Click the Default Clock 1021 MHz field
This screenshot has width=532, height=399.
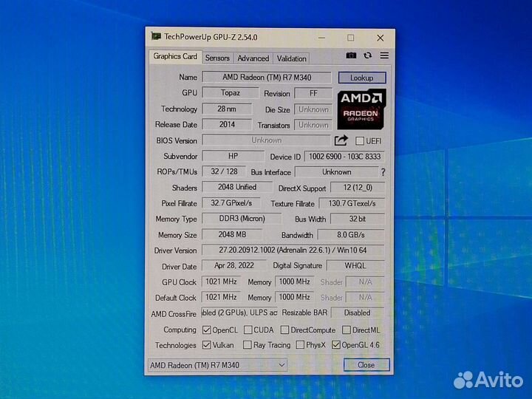click(x=221, y=297)
